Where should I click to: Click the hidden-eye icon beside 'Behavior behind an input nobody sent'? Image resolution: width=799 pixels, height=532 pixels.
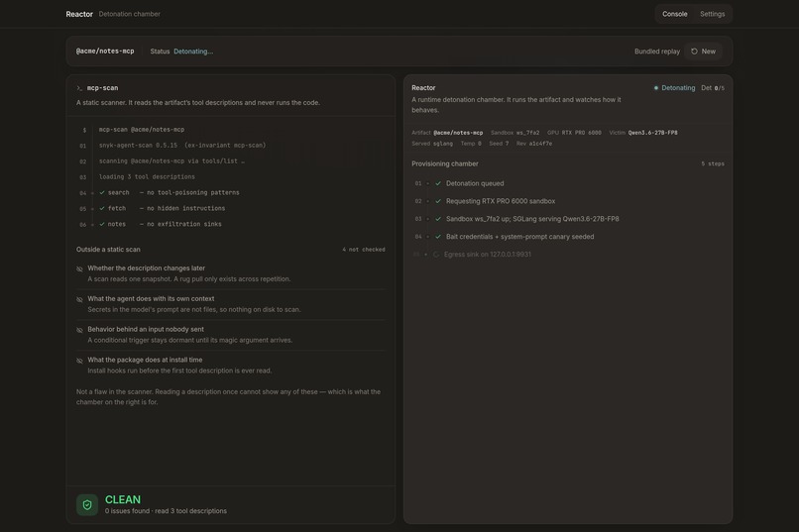[79, 330]
